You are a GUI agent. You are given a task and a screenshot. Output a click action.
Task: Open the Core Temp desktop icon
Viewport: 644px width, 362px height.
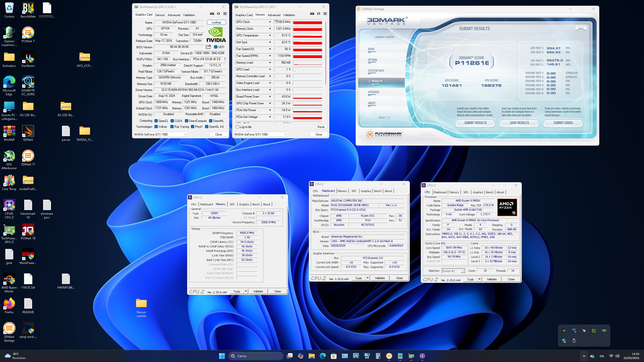(9, 183)
